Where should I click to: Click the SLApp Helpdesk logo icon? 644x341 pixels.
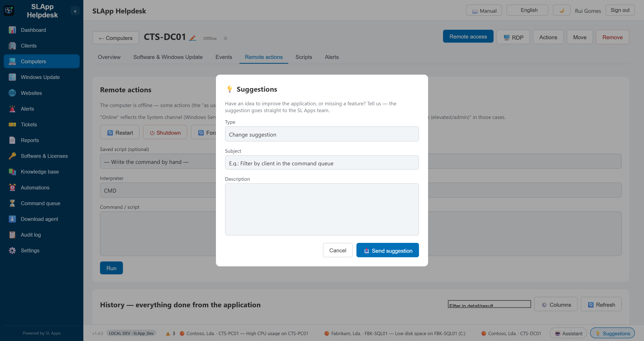point(9,11)
